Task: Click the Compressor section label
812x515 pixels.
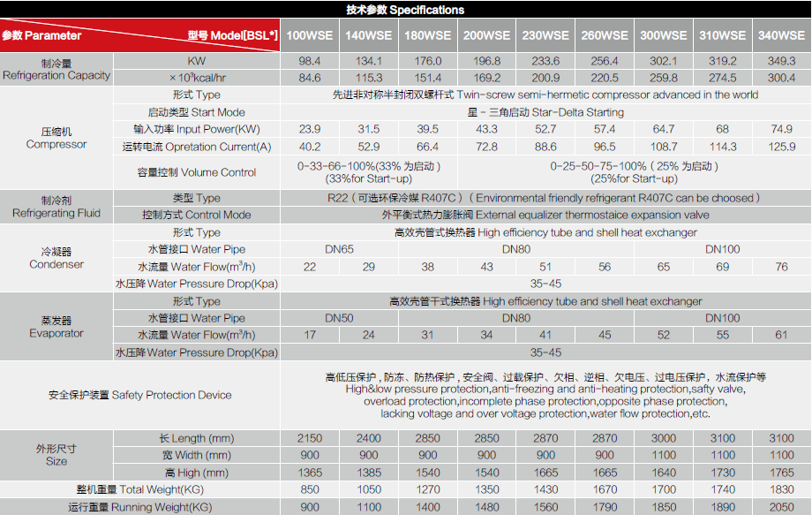Action: pos(56,139)
